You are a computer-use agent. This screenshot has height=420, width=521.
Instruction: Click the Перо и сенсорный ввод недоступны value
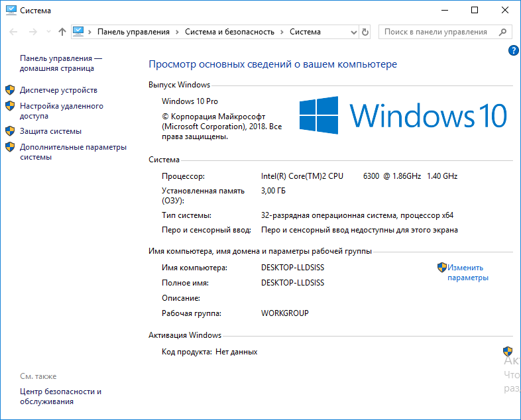[x=359, y=230]
